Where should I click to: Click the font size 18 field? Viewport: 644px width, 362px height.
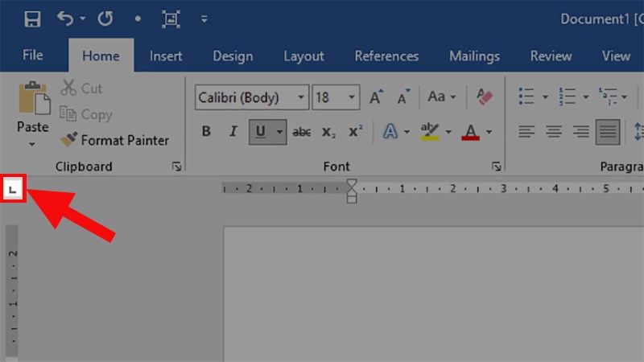(x=328, y=97)
